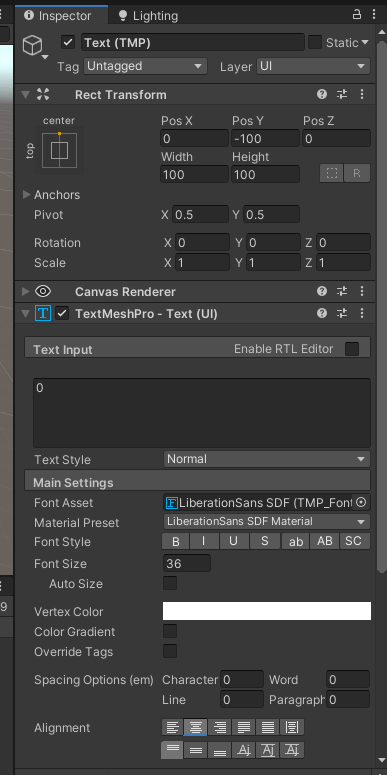
Task: Click inside the text input area
Action: (x=202, y=413)
